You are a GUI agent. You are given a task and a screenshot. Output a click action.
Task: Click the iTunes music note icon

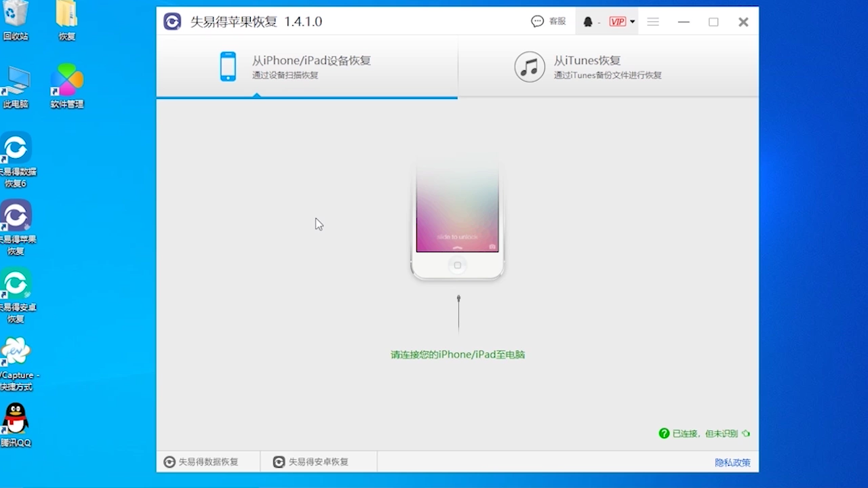530,66
